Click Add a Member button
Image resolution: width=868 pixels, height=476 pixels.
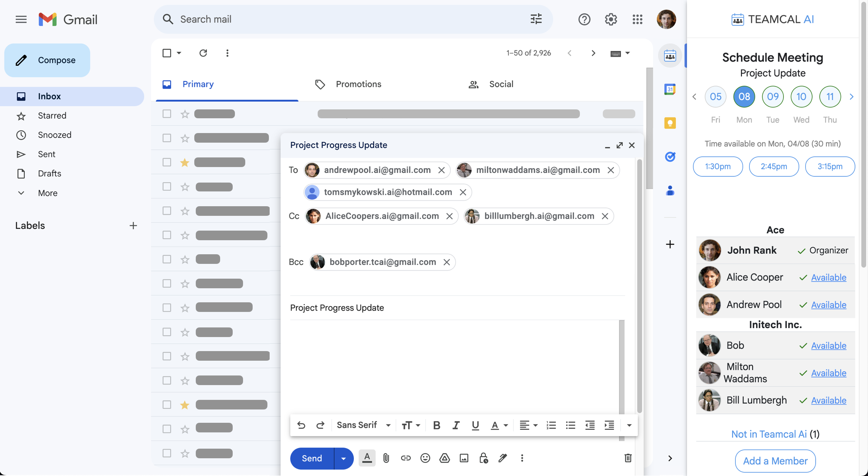point(775,461)
